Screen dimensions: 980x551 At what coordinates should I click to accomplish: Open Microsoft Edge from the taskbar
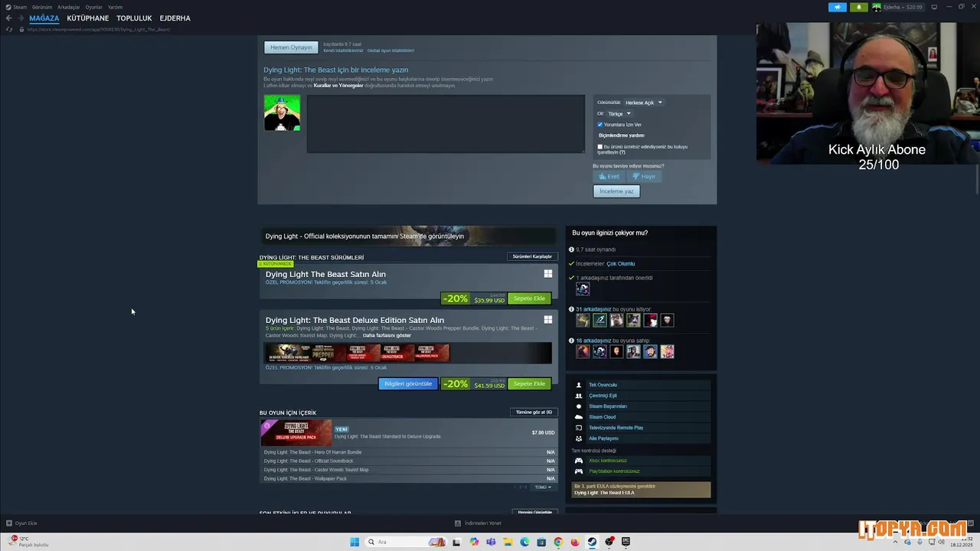[524, 542]
